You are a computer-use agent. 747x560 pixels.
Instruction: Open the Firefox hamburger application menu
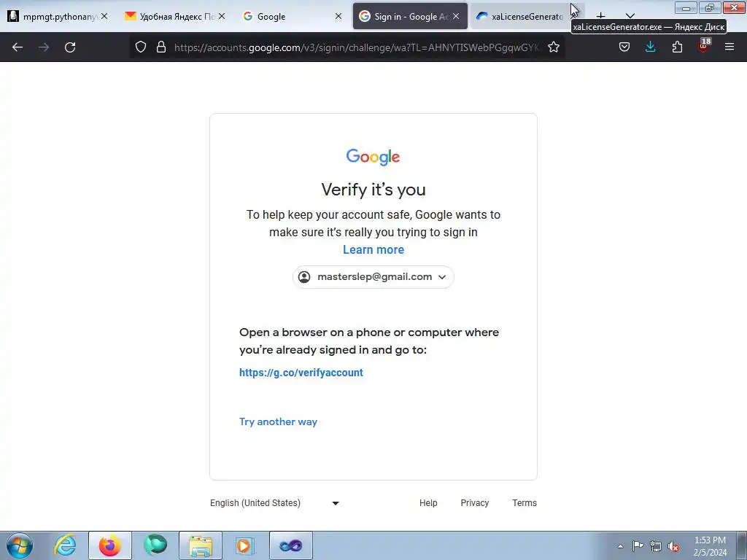pyautogui.click(x=729, y=47)
